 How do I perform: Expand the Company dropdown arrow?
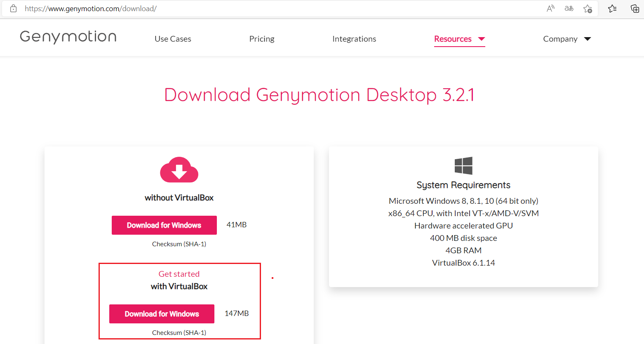(x=588, y=39)
